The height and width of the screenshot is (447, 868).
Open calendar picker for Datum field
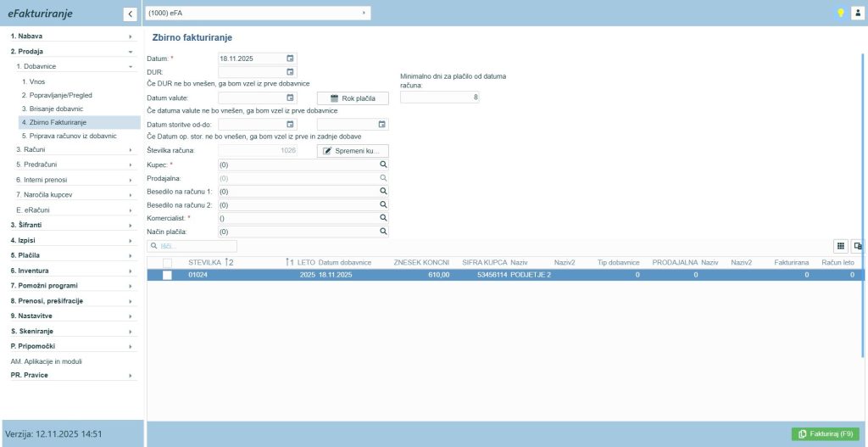click(290, 59)
